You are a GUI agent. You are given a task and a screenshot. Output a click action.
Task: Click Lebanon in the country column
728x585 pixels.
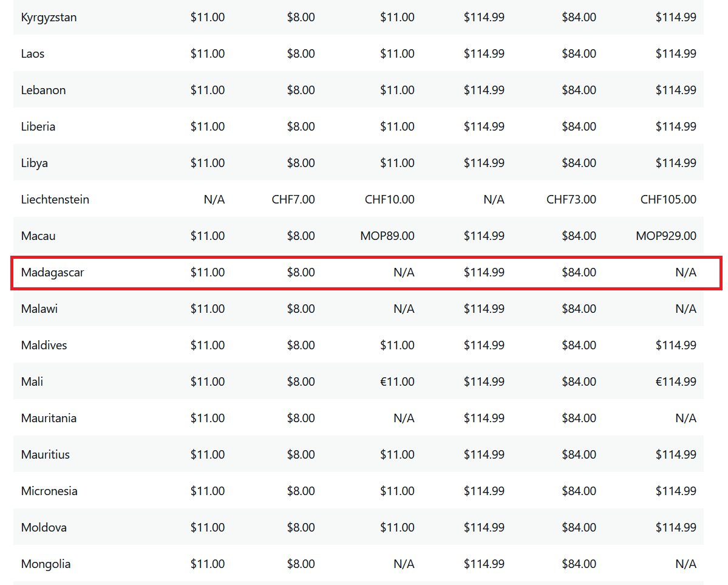43,90
